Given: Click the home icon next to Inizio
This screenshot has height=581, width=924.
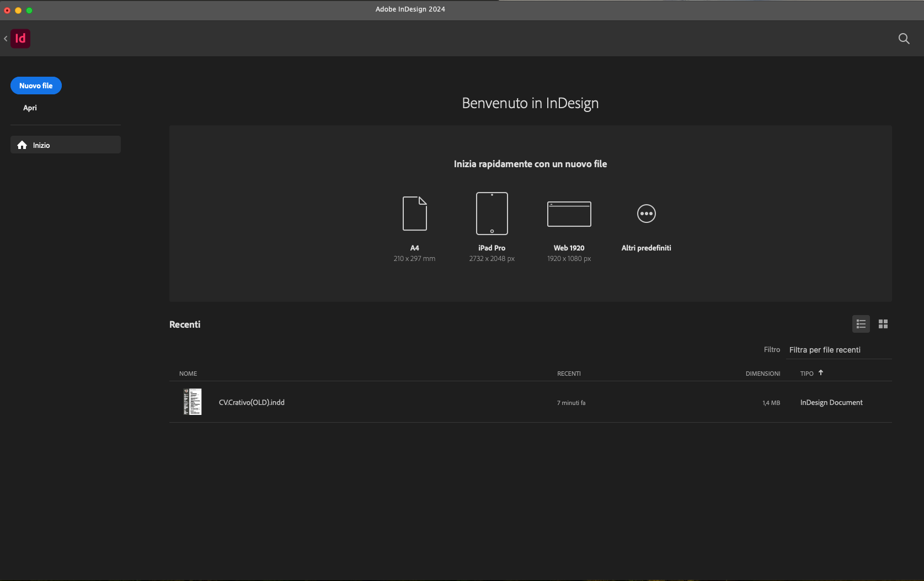Looking at the screenshot, I should 22,145.
